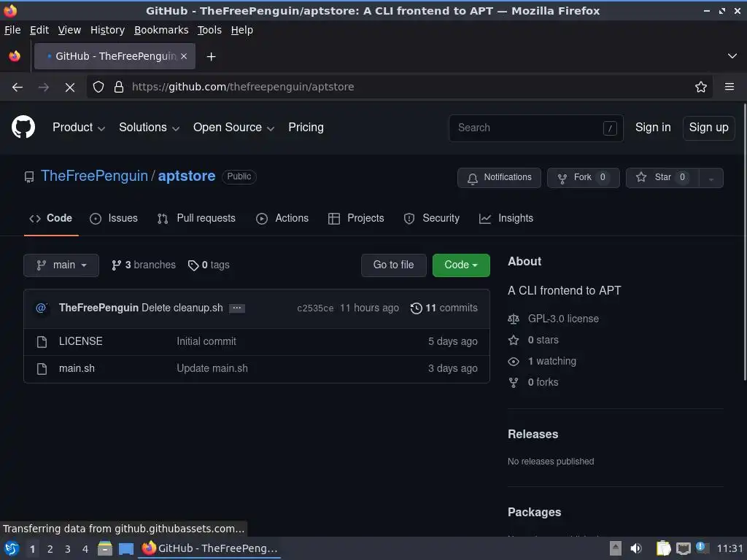Screen dimensions: 747x560
Task: Open the GitHub homepage logo
Action: click(23, 127)
